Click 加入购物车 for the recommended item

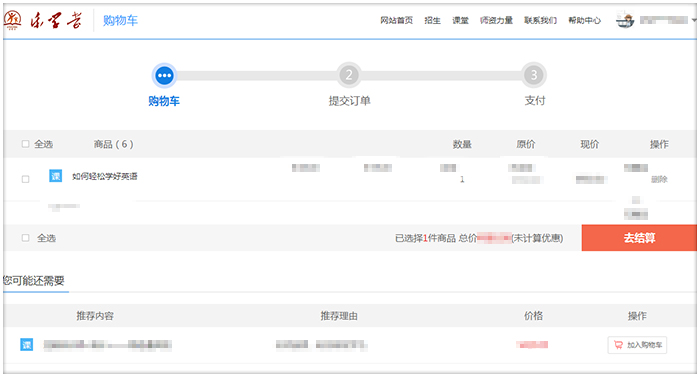pyautogui.click(x=637, y=345)
